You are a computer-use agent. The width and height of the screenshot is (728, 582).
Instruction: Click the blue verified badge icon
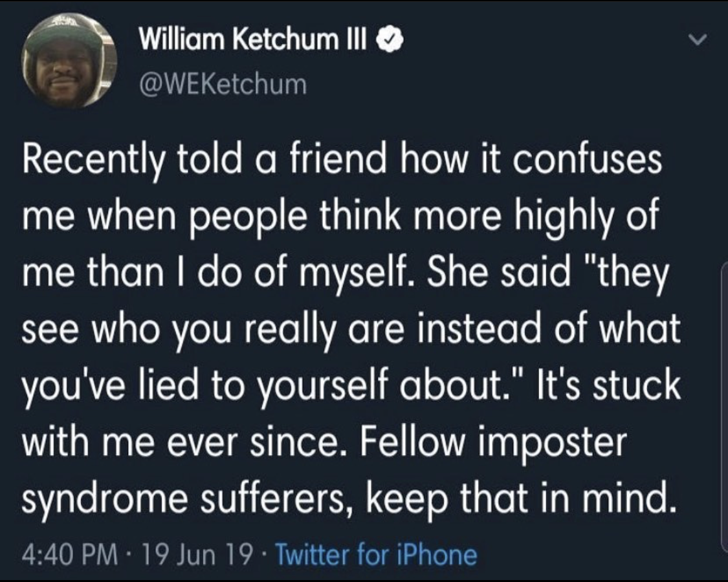[x=393, y=41]
